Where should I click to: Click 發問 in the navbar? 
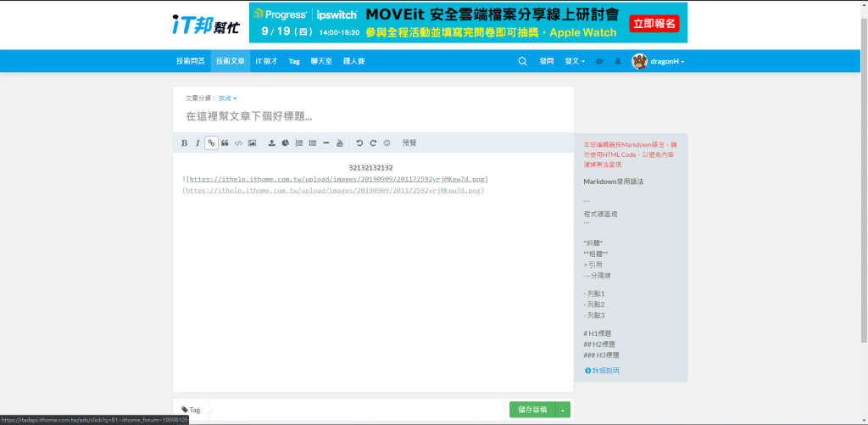tap(547, 62)
